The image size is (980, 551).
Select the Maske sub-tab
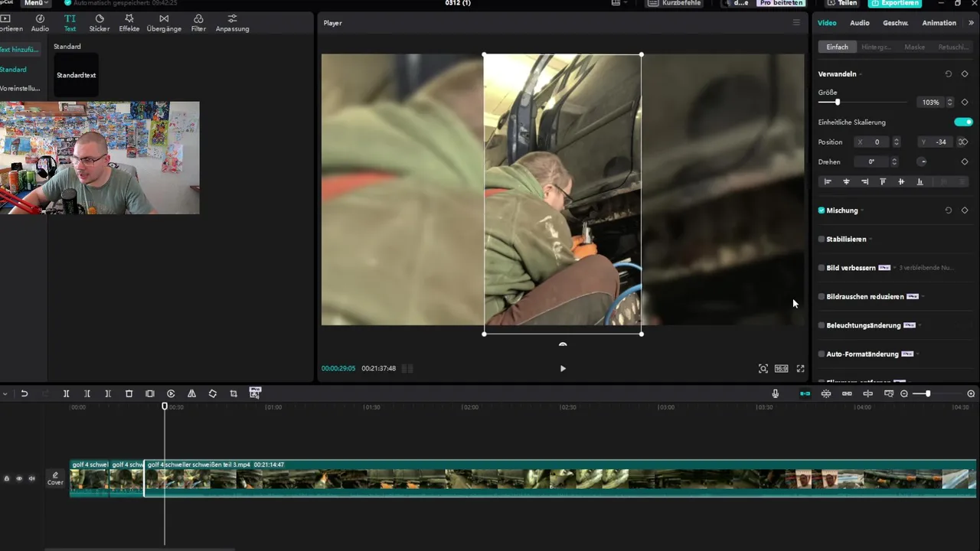pos(914,47)
